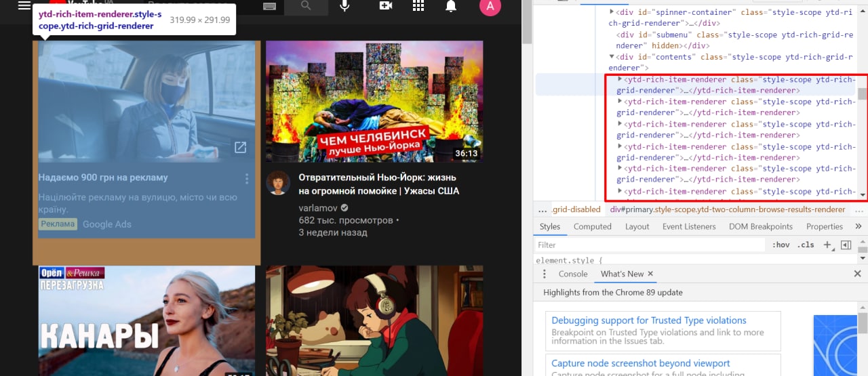Select the .grid-disabled breadcrumb item
This screenshot has width=868, height=376.
(576, 209)
